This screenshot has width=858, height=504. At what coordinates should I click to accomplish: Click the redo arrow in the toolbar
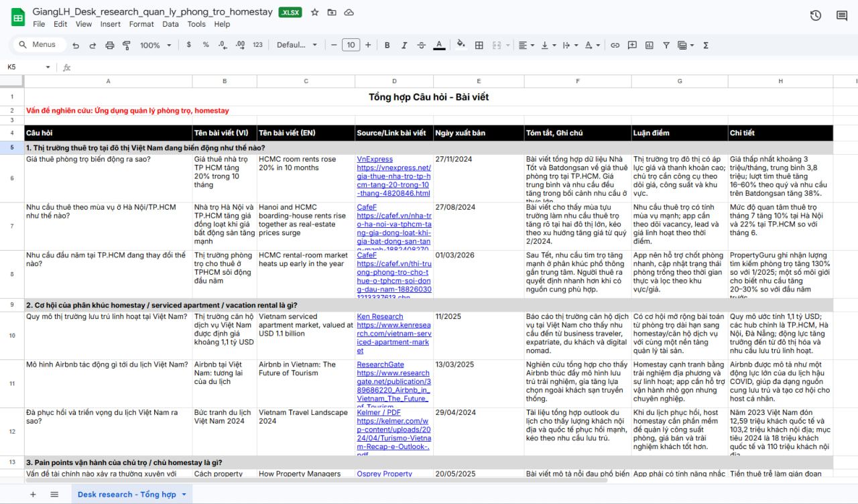coord(93,45)
